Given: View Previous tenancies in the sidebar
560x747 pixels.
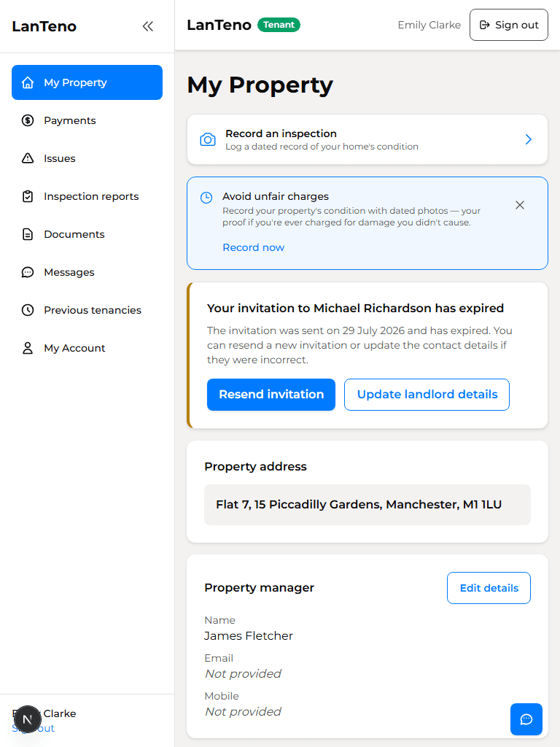Looking at the screenshot, I should pos(87,310).
